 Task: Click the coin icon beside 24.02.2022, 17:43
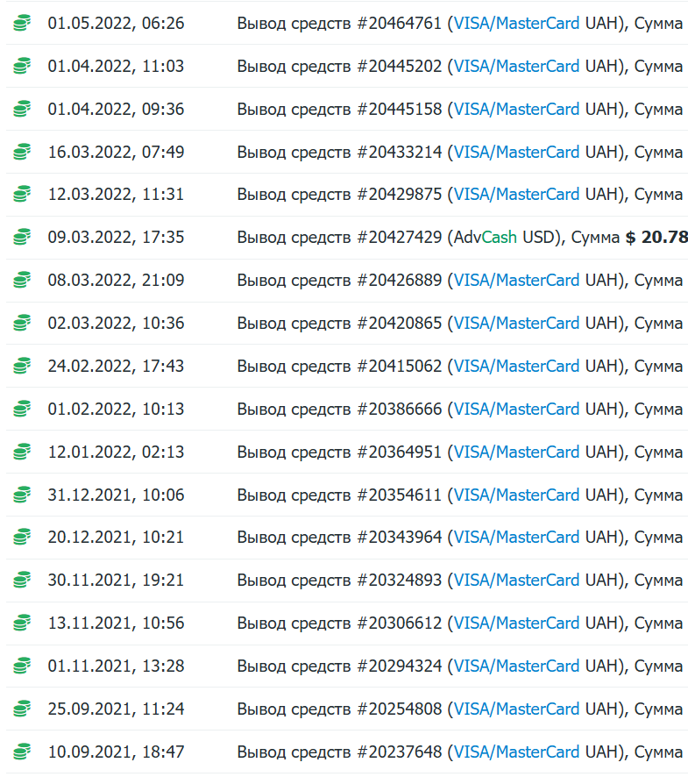tap(22, 367)
